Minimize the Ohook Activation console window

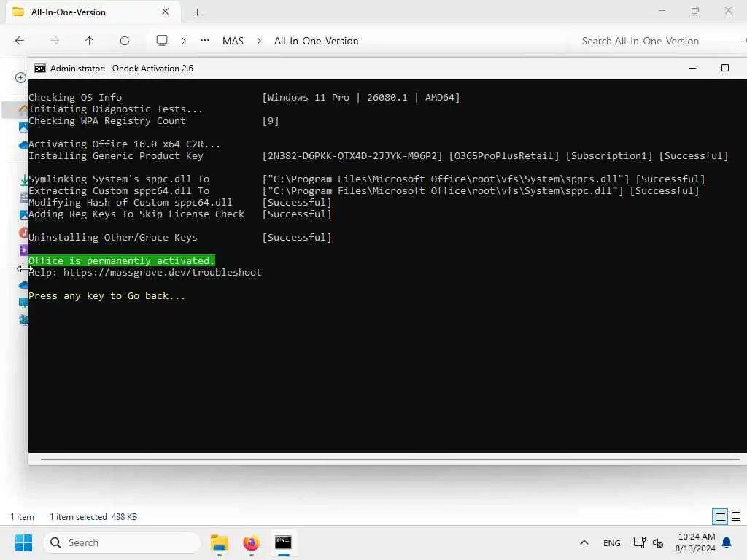click(692, 69)
